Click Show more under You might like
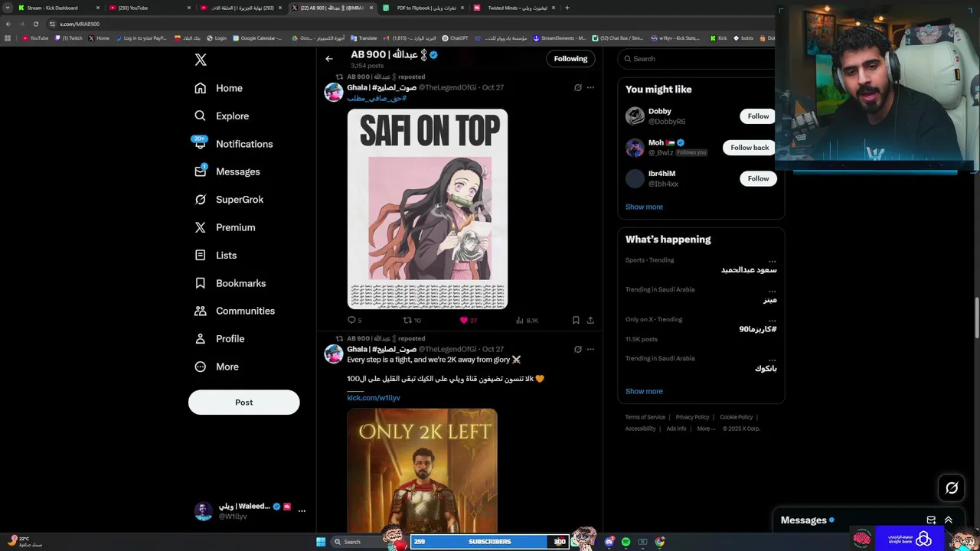This screenshot has width=980, height=551. point(644,207)
